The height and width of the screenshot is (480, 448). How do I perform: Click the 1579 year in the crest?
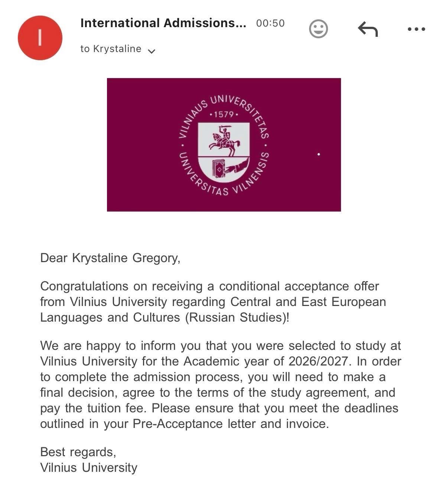pyautogui.click(x=224, y=115)
